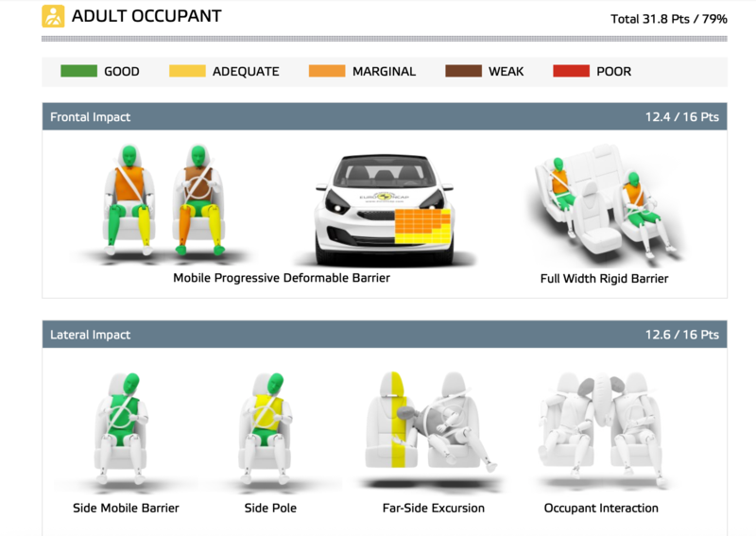Screen dimensions: 756x536
Task: Click the white car frontal barrier image
Action: click(385, 210)
